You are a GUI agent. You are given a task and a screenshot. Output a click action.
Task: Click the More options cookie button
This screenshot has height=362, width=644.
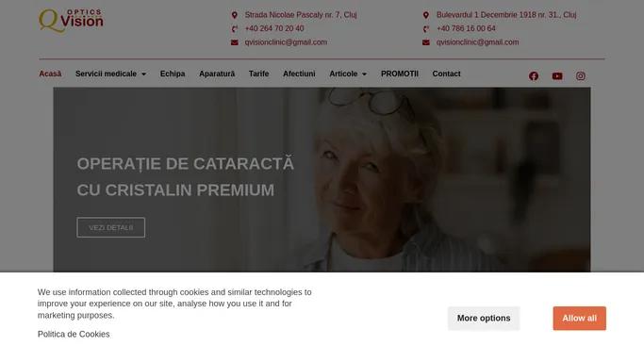[x=484, y=318]
